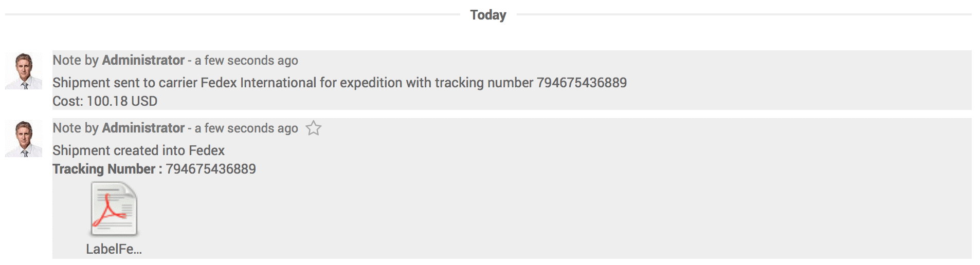
Task: Click the word "expedition" in the first note
Action: pyautogui.click(x=371, y=83)
